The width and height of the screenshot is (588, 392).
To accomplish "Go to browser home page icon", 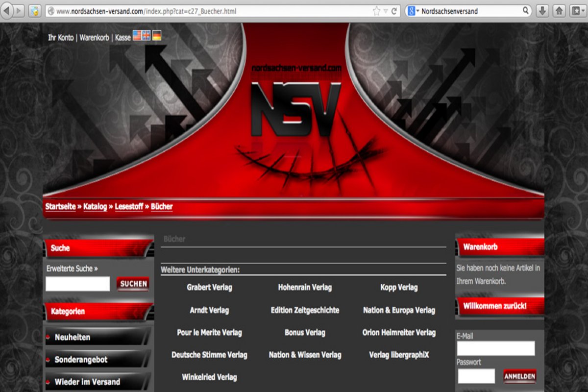I will [x=559, y=11].
